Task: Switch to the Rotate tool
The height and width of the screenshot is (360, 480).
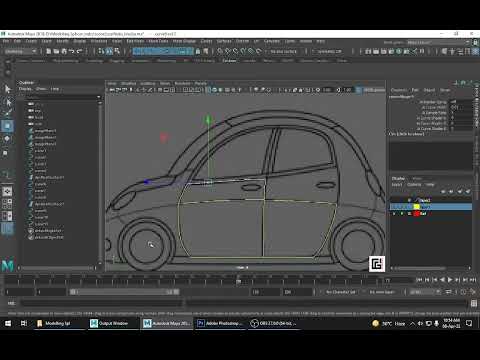Action: pos(7,139)
